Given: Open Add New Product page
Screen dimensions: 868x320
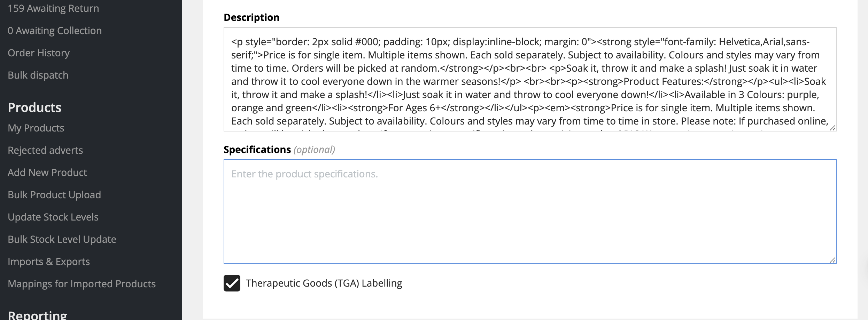Looking at the screenshot, I should click(x=47, y=173).
